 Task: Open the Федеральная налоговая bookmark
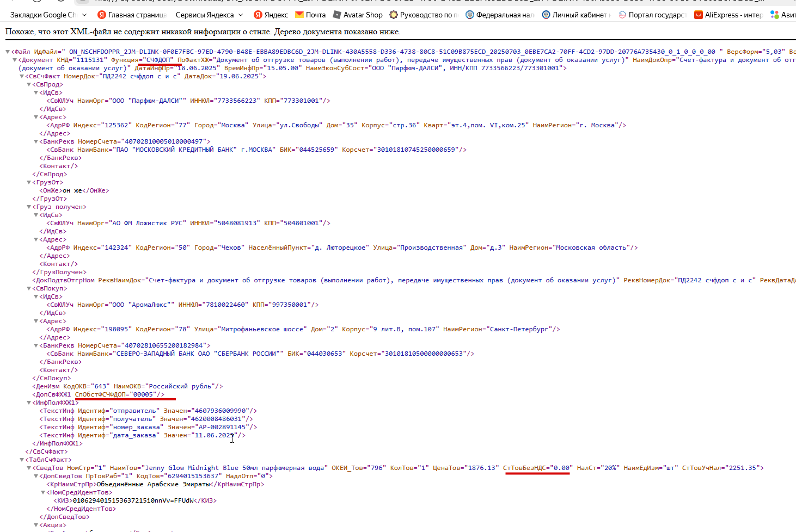click(x=500, y=15)
